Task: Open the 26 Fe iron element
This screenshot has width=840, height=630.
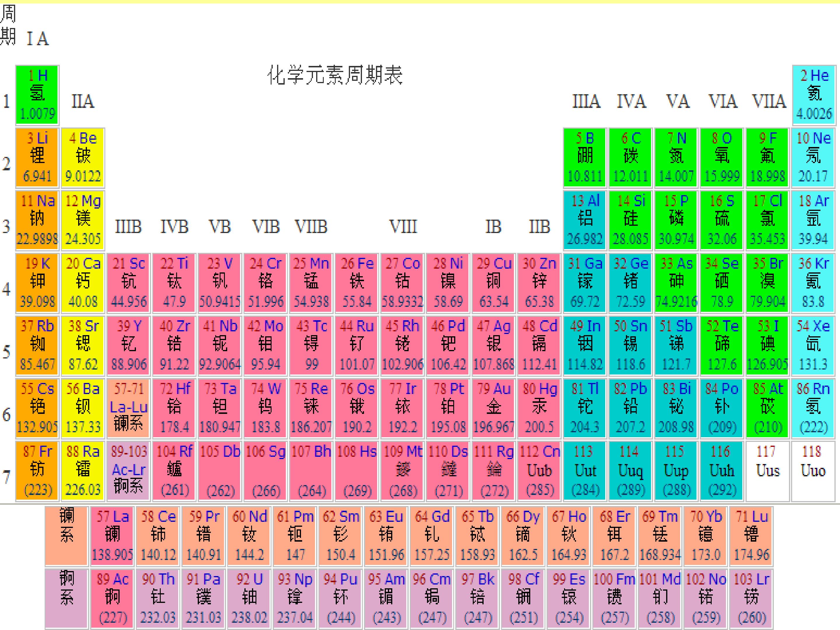Action: [x=357, y=283]
